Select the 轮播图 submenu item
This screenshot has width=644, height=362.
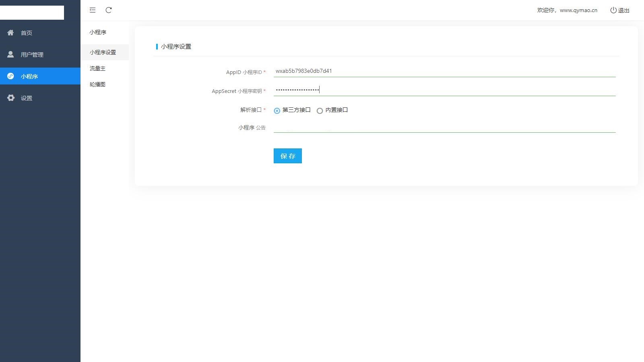coord(105,84)
